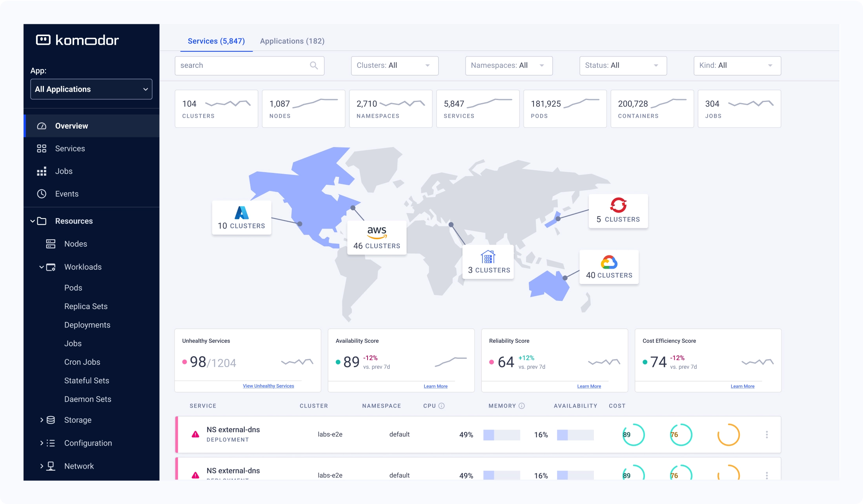863x504 pixels.
Task: Click the 1,087 Nodes stat card
Action: pos(303,109)
